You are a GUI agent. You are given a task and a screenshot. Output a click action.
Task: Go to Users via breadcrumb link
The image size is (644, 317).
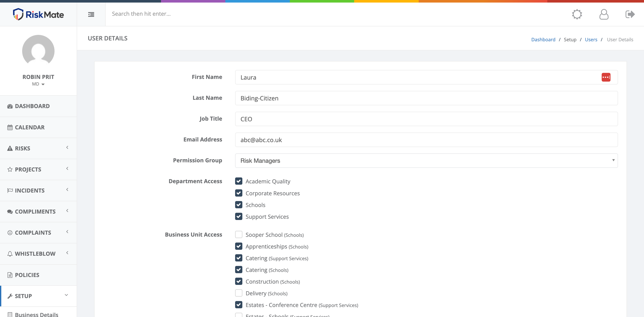591,40
